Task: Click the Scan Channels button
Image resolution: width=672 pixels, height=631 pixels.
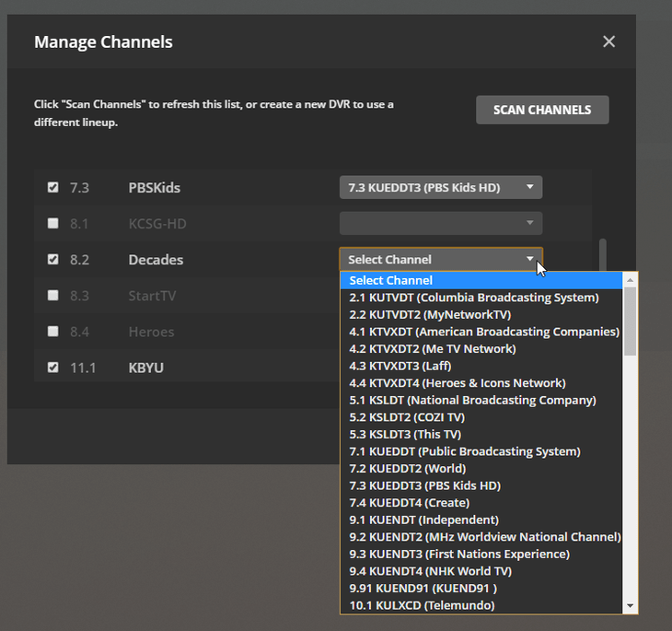Action: pos(542,110)
